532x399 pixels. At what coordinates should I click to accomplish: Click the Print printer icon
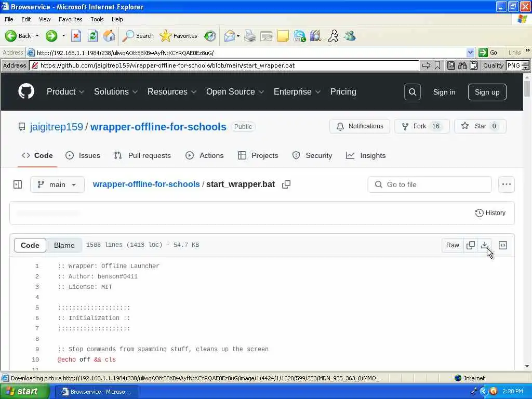250,36
